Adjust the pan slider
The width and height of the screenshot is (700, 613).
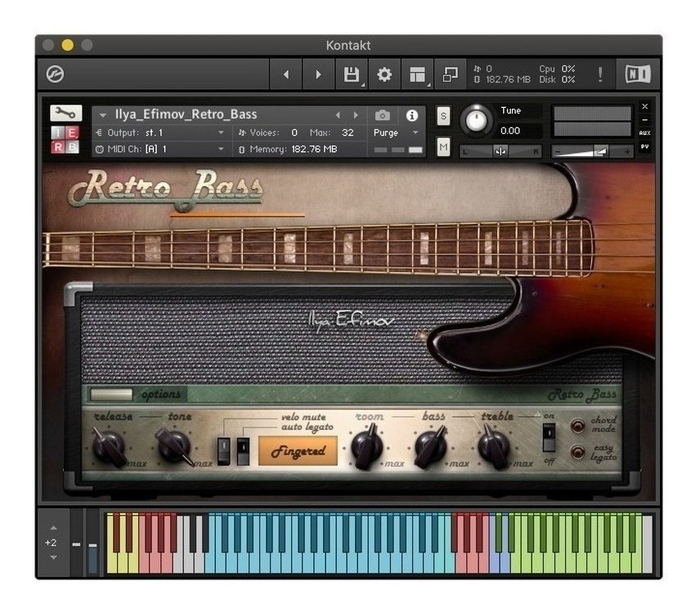(x=500, y=152)
